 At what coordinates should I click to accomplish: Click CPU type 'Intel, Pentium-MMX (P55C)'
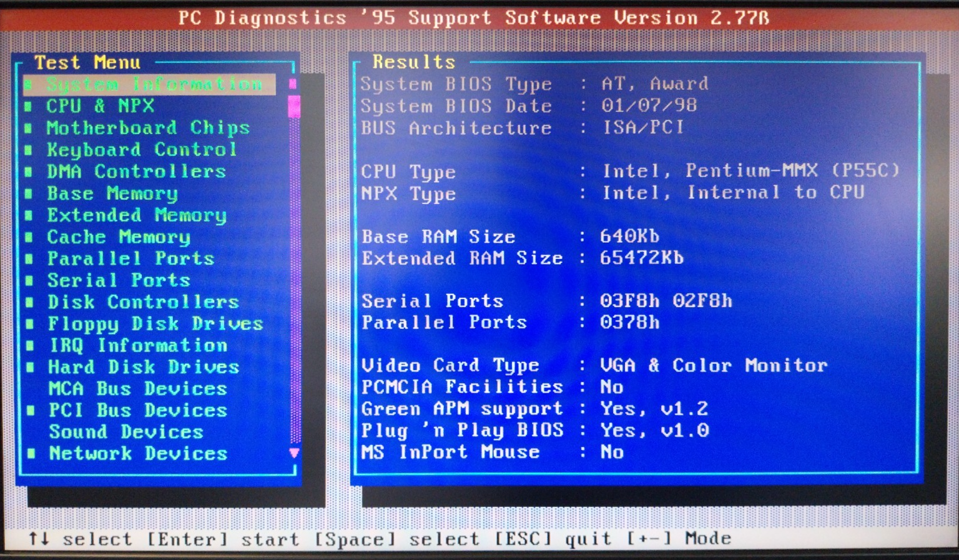751,170
